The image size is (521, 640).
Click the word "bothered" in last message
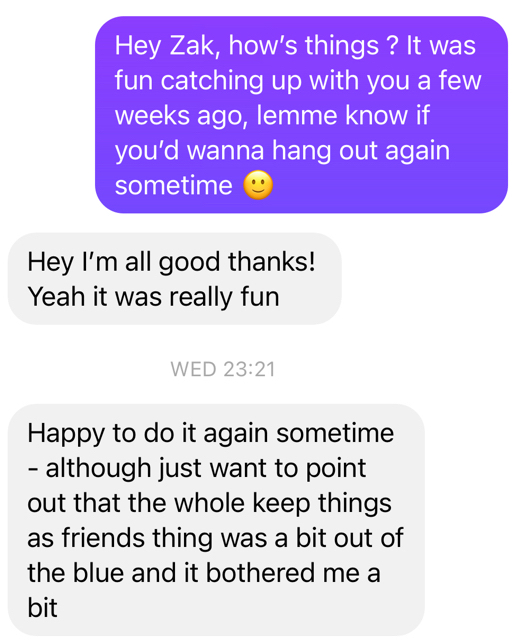tap(260, 572)
